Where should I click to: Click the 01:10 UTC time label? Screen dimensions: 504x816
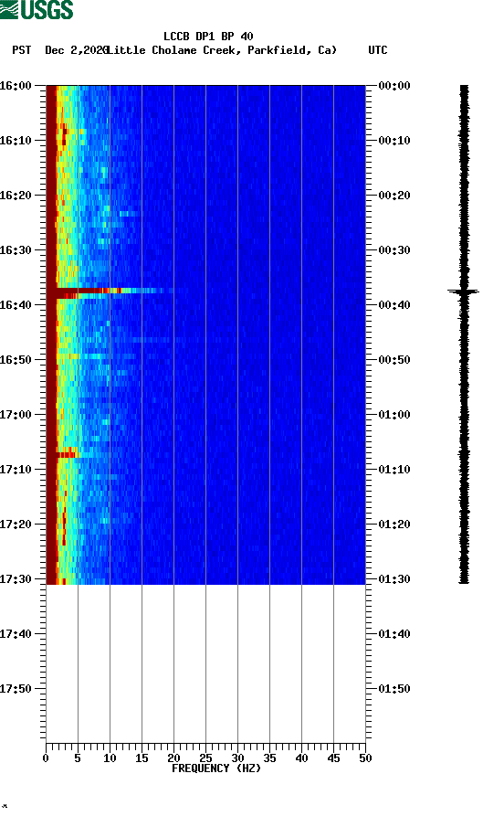pyautogui.click(x=394, y=470)
